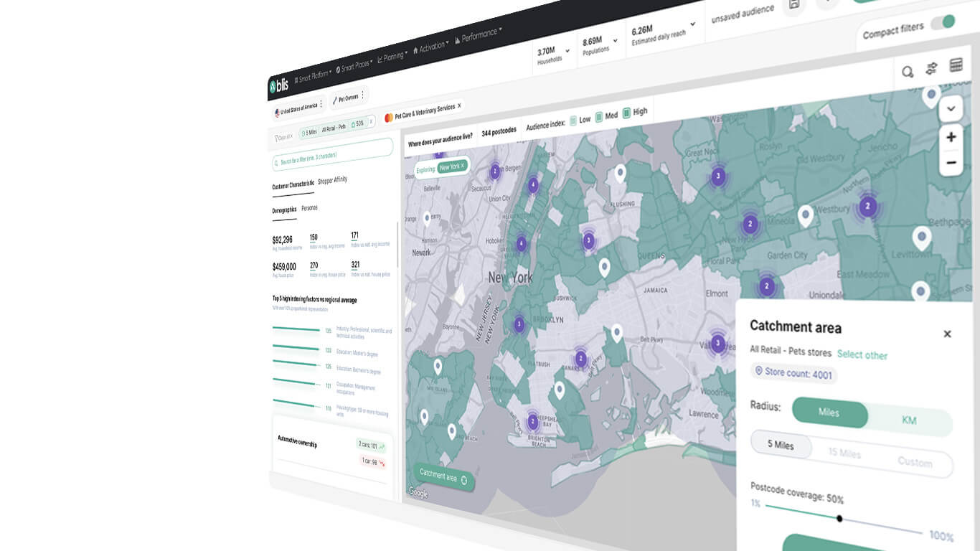Remove Pet Care & Veterinary Services chip
The width and height of the screenshot is (980, 551).
pos(459,105)
